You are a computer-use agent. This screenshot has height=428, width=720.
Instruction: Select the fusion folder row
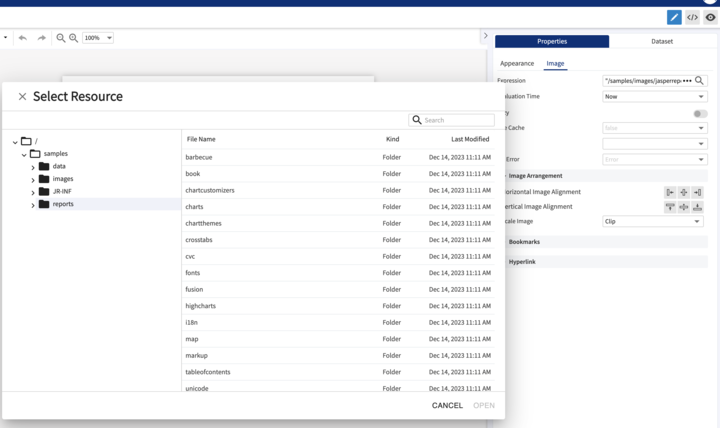pyautogui.click(x=339, y=289)
